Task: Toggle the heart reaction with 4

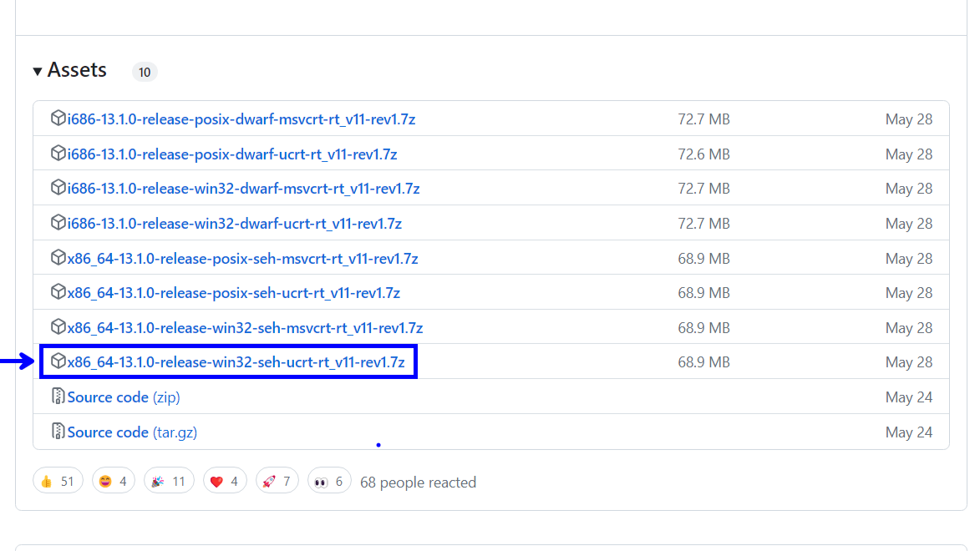Action: tap(225, 481)
